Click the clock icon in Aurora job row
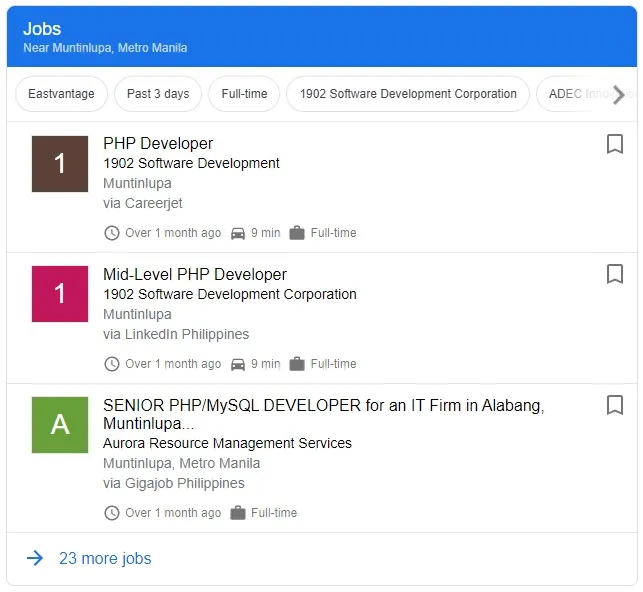The image size is (643, 592). pos(112,513)
